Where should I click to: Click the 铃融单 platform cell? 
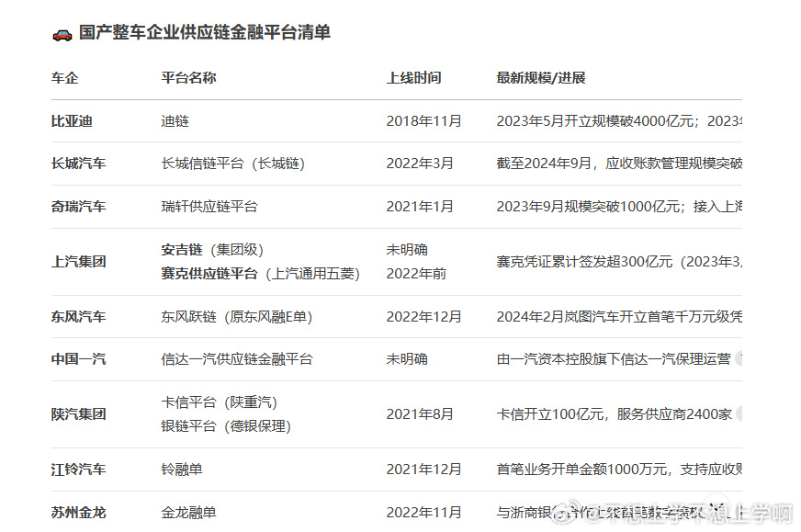pos(182,470)
